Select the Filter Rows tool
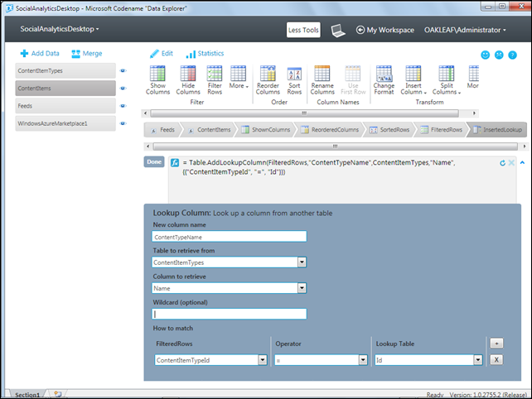This screenshot has width=532, height=399. click(x=215, y=75)
